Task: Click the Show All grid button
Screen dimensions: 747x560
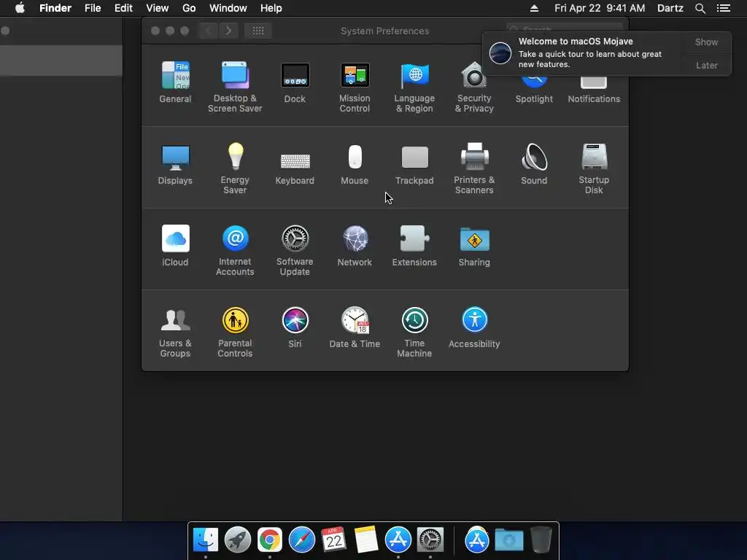Action: [x=258, y=31]
